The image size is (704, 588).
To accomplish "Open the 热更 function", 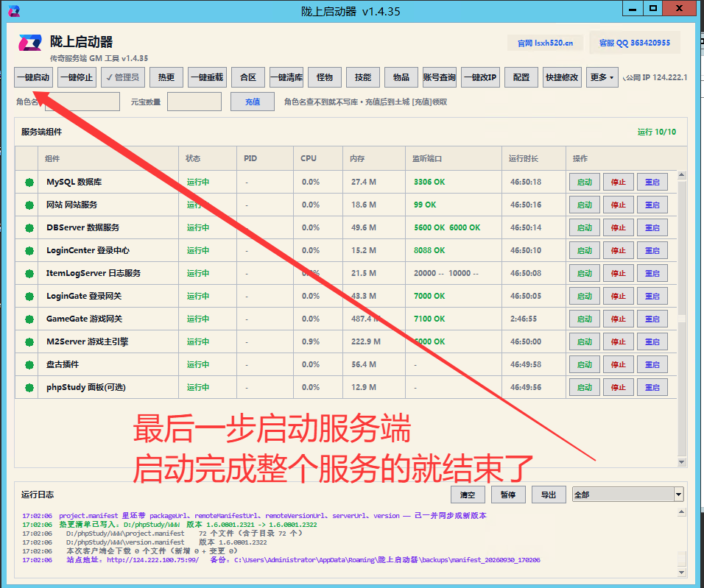I will 166,77.
